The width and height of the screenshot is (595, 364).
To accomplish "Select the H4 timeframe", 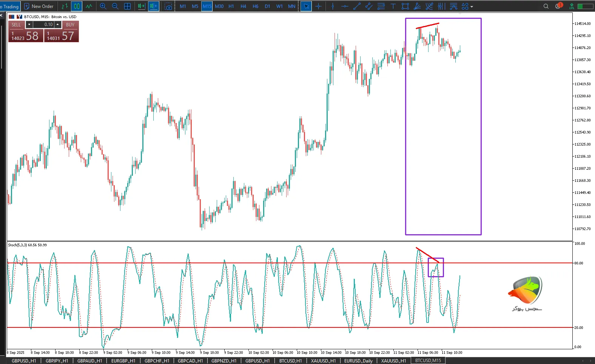I will point(243,6).
